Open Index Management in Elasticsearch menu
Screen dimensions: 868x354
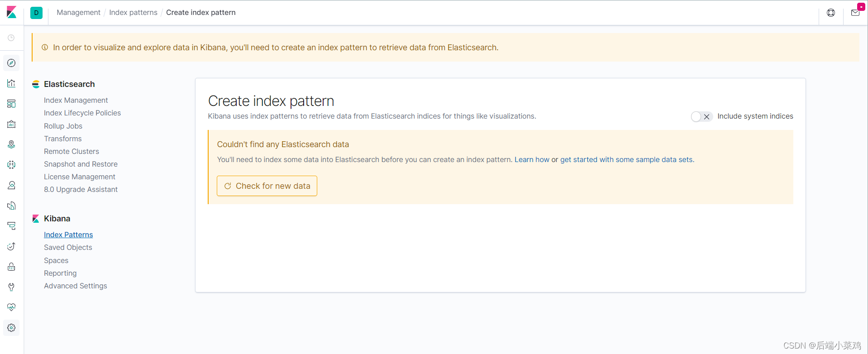click(76, 100)
